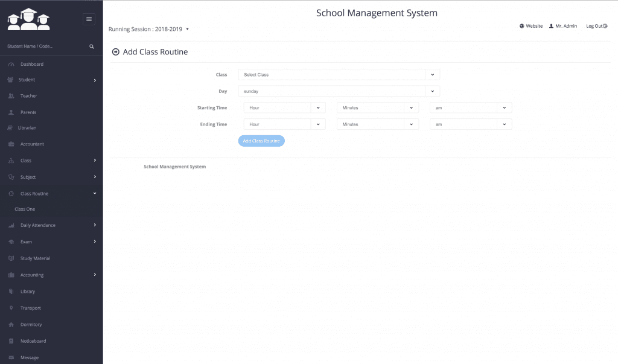Open the Day dropdown showing sunday
The height and width of the screenshot is (364, 618).
click(339, 91)
